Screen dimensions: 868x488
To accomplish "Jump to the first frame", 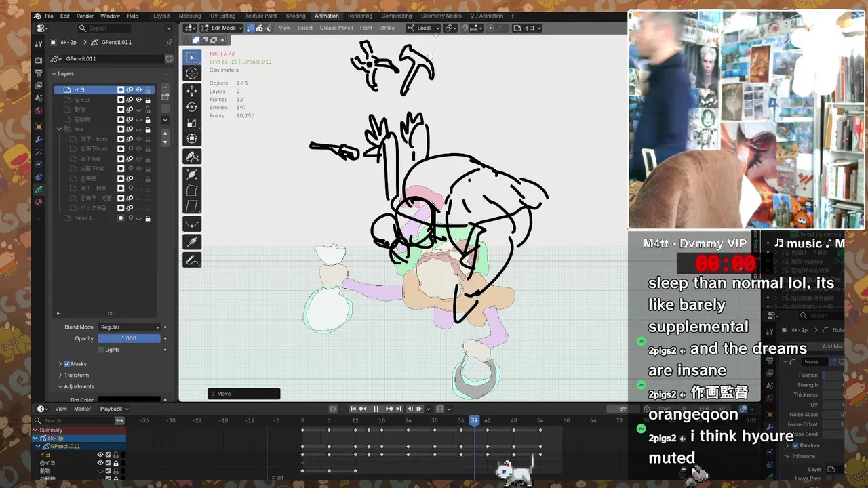I will tap(353, 409).
